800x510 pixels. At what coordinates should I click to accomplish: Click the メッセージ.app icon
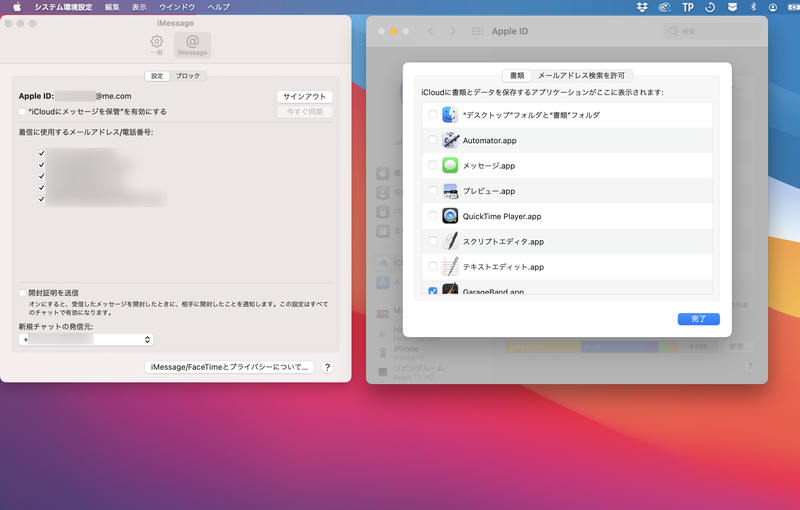(x=450, y=165)
